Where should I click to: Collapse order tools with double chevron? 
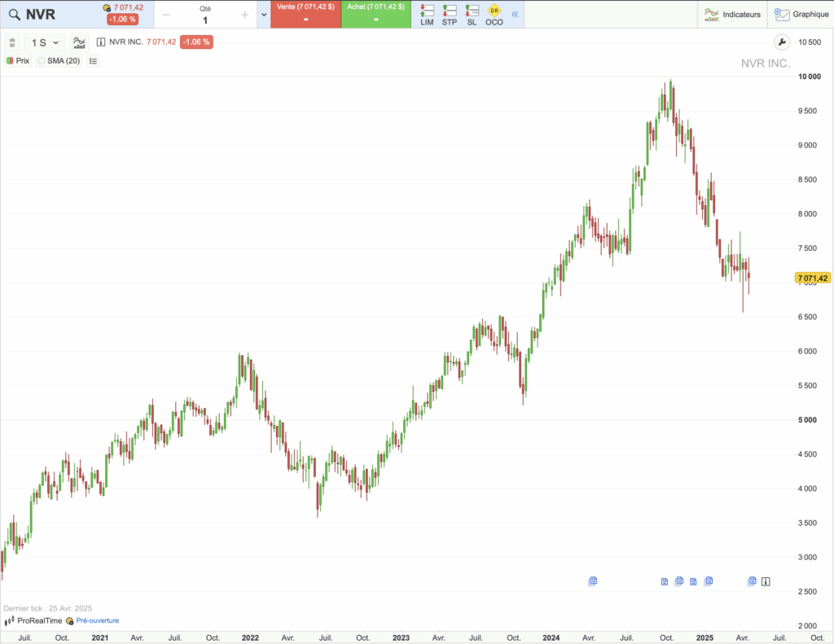pyautogui.click(x=515, y=15)
